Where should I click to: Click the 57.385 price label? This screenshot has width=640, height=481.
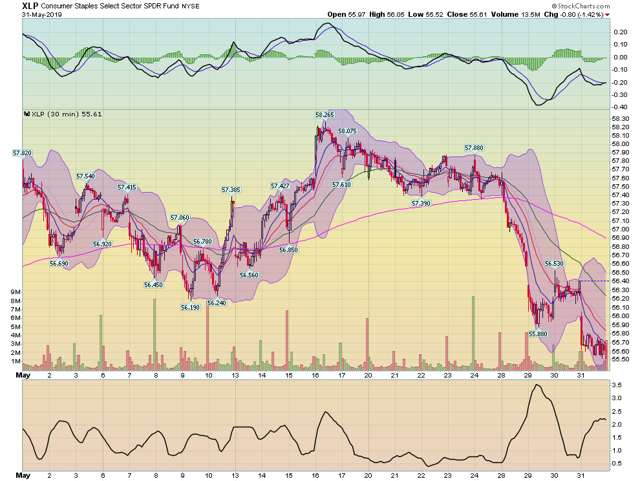point(231,190)
